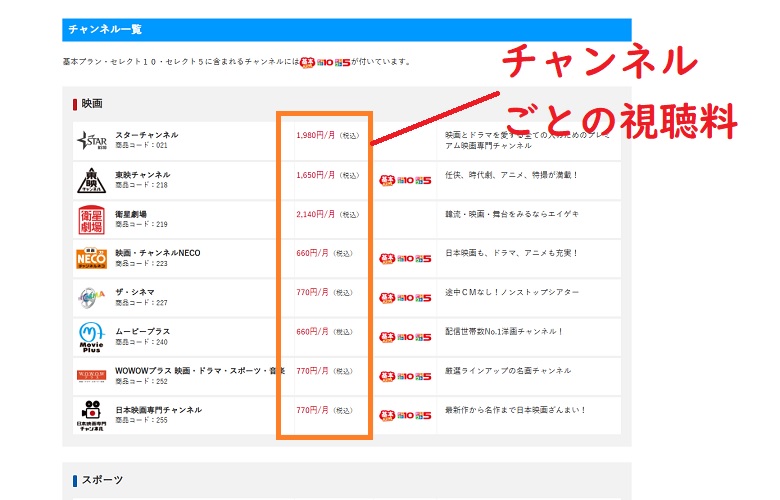The height and width of the screenshot is (500, 780).
Task: Click the 基本 plan badge in 東映チャンネル row
Action: [x=387, y=180]
